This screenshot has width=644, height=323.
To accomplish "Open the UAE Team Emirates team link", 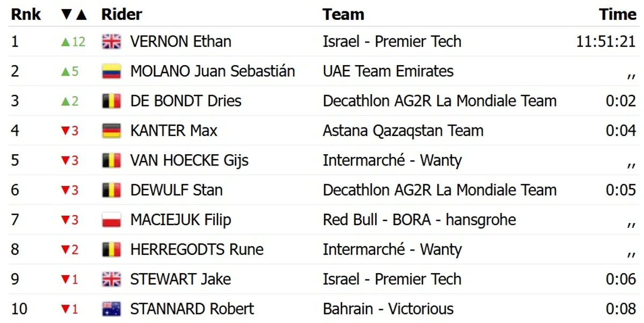I will 388,71.
